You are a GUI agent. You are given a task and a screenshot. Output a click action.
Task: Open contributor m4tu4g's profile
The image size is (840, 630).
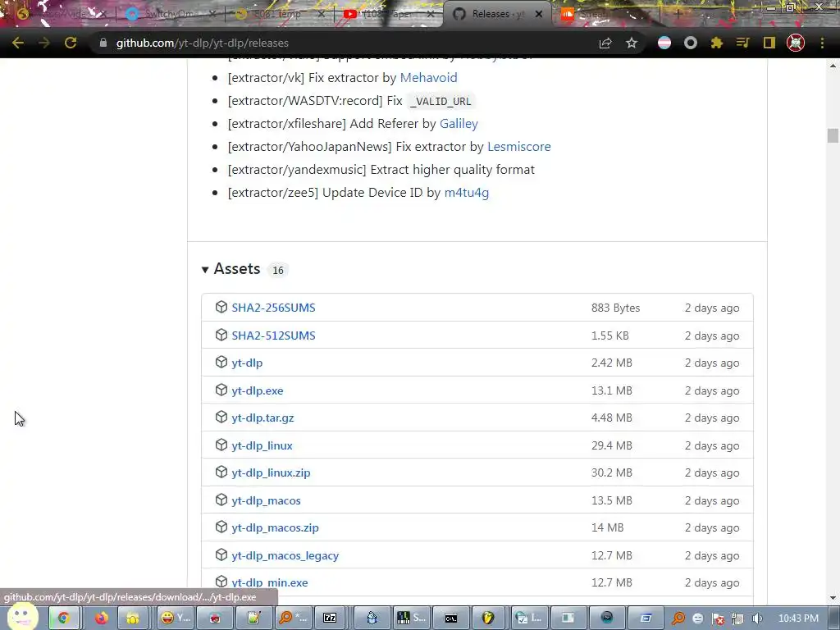467,192
